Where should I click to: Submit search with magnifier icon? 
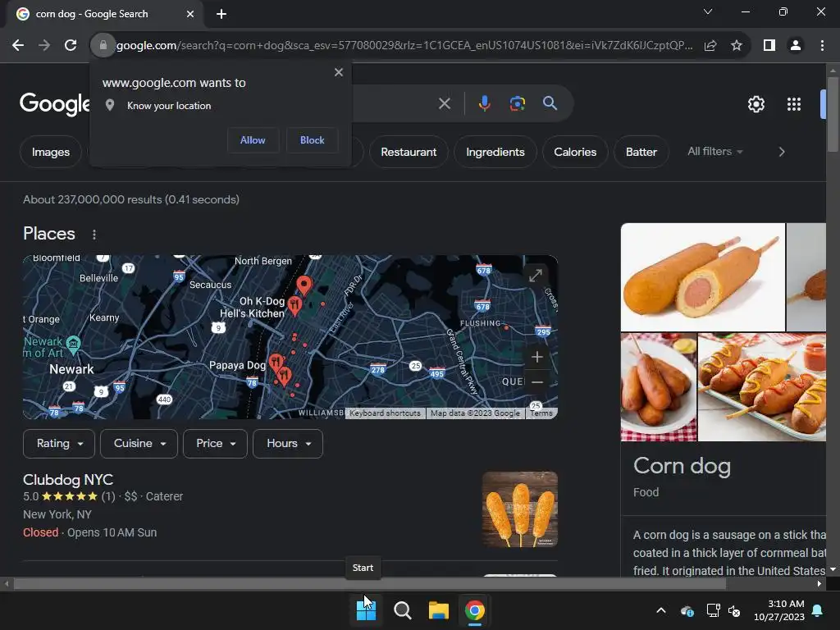coord(550,103)
